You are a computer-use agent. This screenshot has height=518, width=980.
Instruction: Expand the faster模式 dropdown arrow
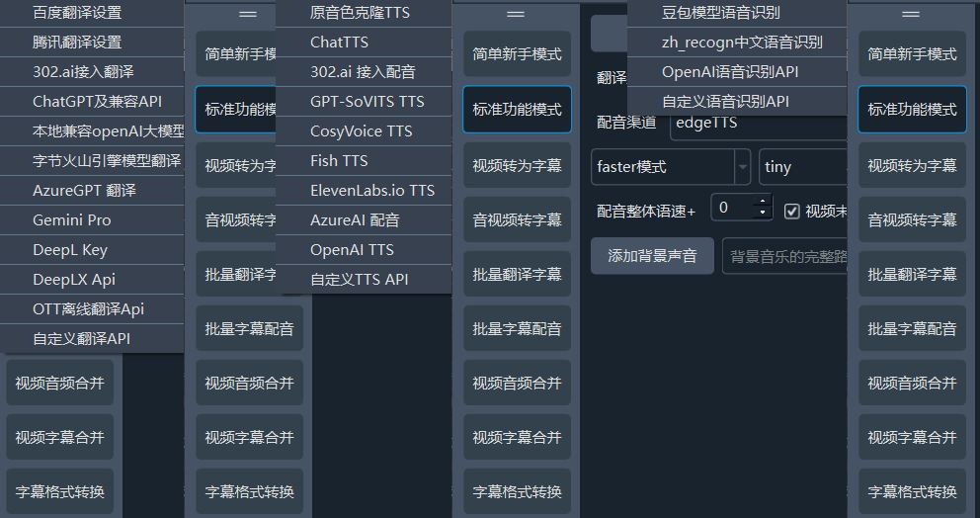742,167
